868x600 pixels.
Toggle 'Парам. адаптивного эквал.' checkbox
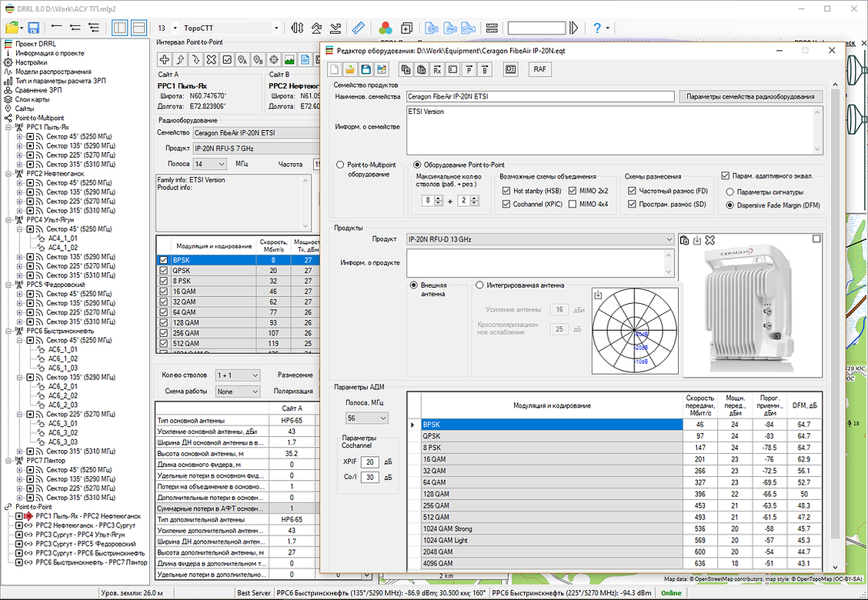726,176
